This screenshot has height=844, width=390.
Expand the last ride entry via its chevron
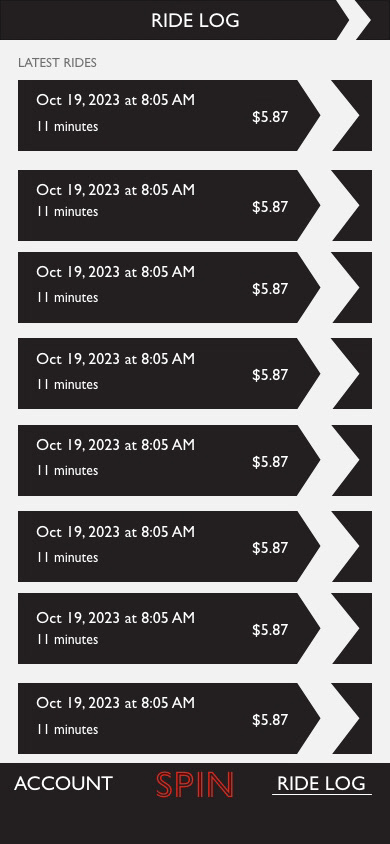point(352,718)
